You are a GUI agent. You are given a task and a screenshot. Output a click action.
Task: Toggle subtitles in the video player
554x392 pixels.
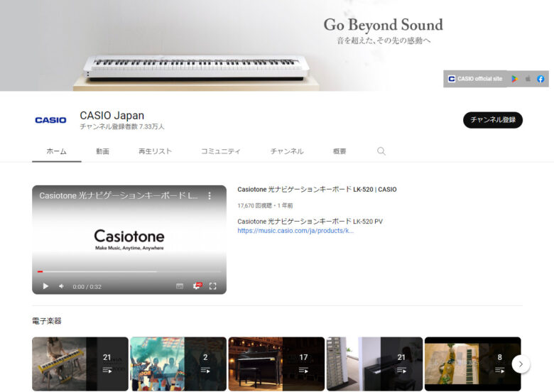tap(180, 286)
